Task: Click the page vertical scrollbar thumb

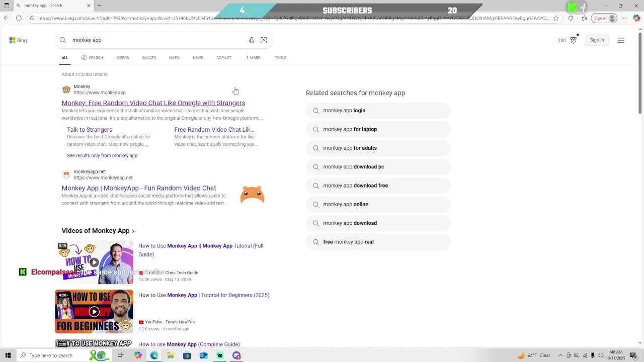Action: (x=640, y=73)
